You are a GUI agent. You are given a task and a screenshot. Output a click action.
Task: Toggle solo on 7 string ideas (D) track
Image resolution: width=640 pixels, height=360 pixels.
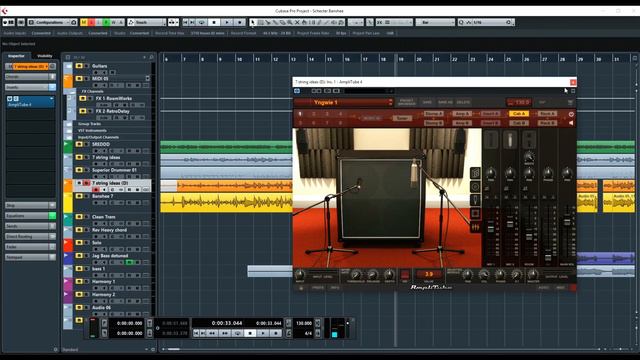86,183
